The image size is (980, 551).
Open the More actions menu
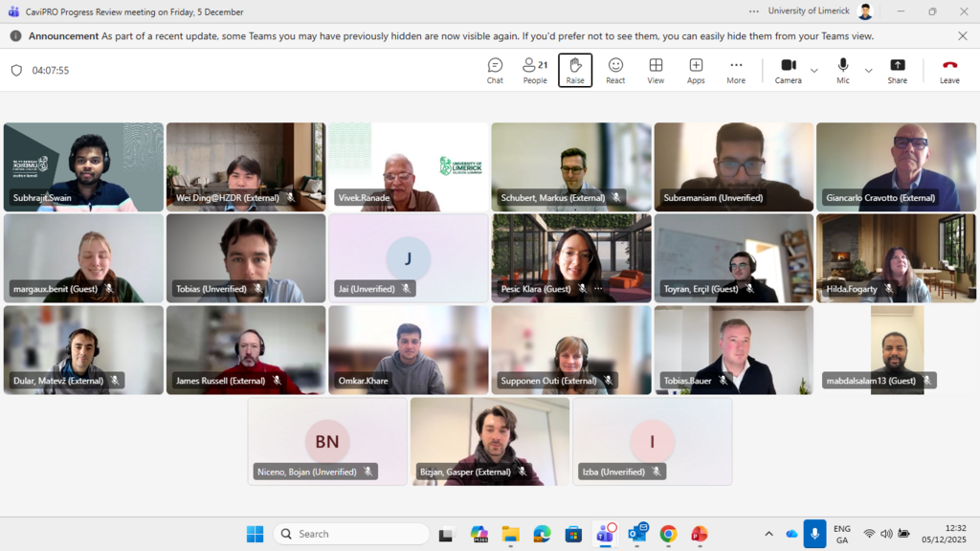point(735,70)
